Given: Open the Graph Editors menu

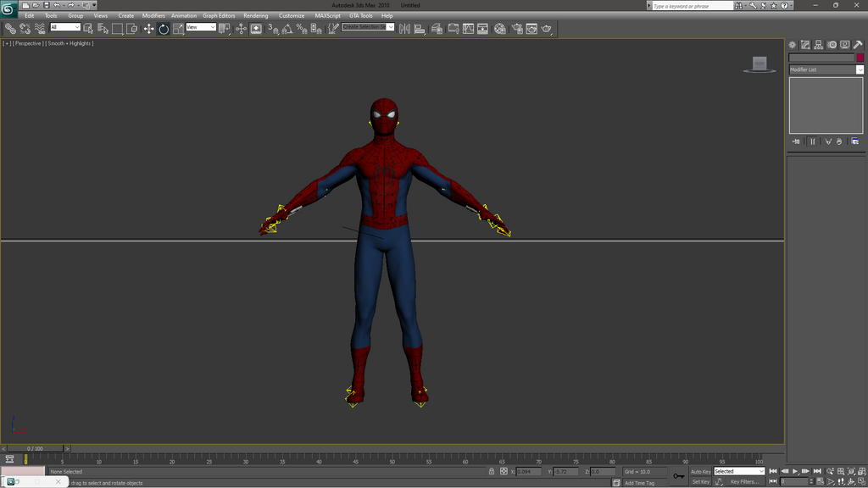Looking at the screenshot, I should point(219,15).
